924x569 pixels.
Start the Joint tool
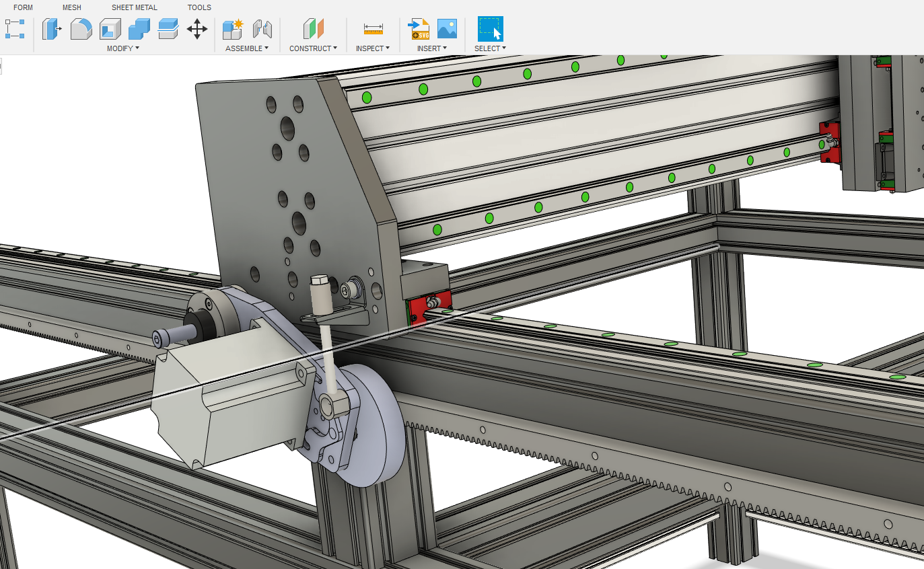(x=262, y=29)
